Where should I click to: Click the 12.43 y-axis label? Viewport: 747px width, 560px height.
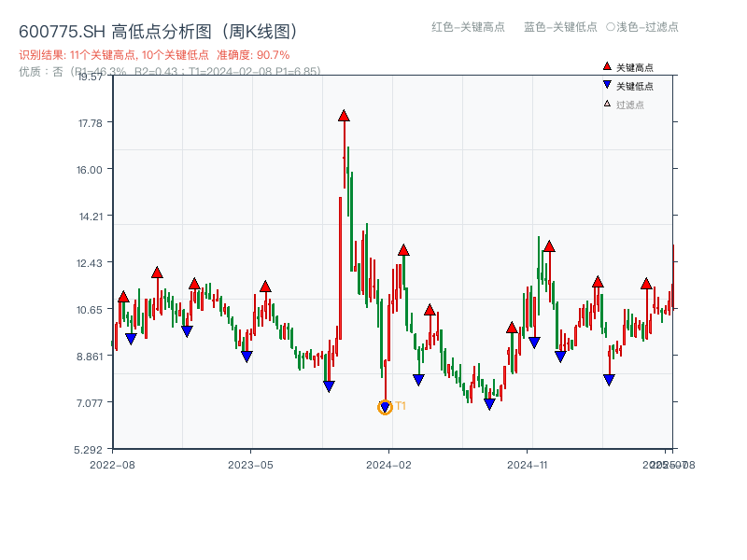click(x=90, y=263)
